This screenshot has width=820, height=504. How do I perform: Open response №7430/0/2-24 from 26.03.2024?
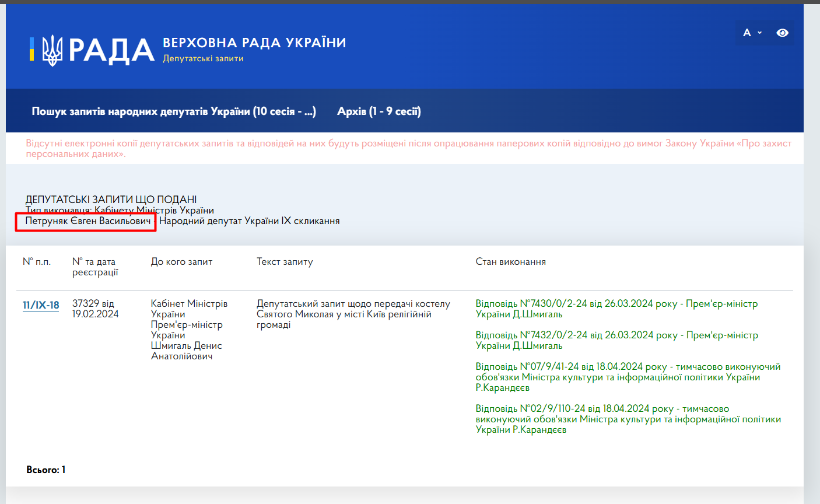616,309
